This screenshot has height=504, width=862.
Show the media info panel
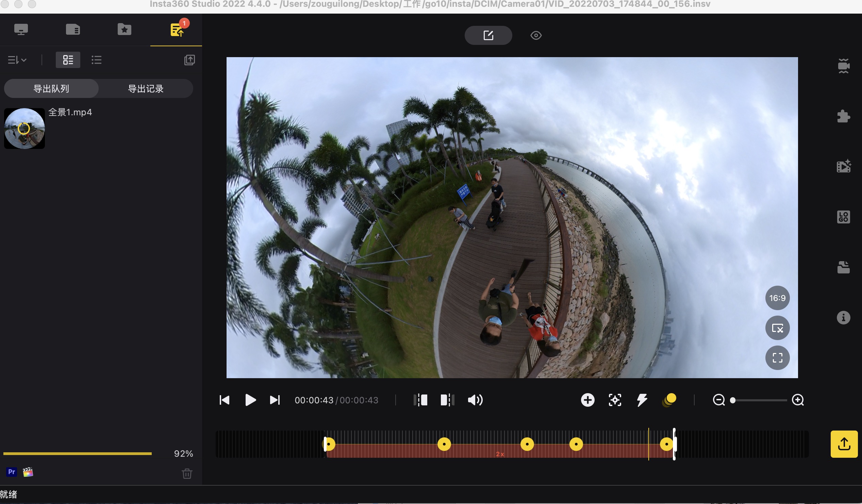[x=844, y=318]
